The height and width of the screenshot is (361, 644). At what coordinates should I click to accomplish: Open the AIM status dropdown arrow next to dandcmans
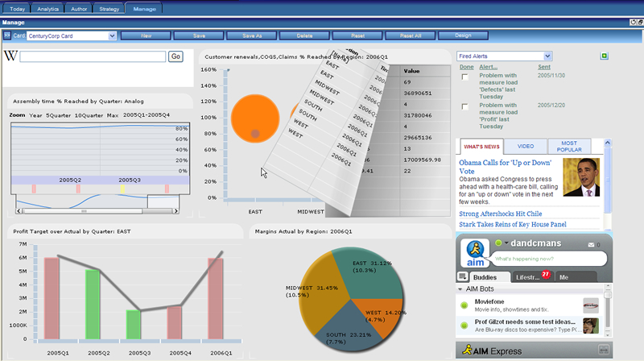pyautogui.click(x=506, y=244)
